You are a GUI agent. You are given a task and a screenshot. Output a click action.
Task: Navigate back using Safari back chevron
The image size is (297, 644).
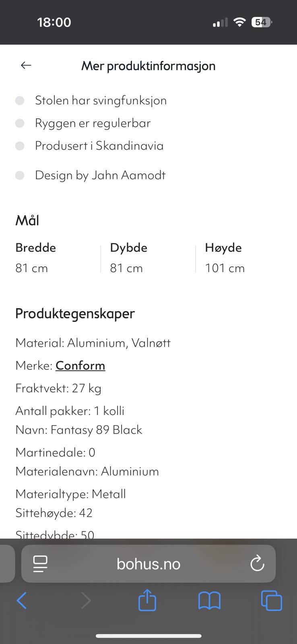click(22, 600)
